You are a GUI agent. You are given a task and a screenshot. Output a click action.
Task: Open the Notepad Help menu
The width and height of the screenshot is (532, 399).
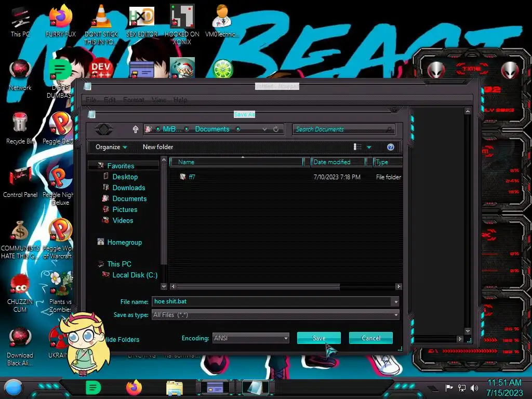click(180, 100)
